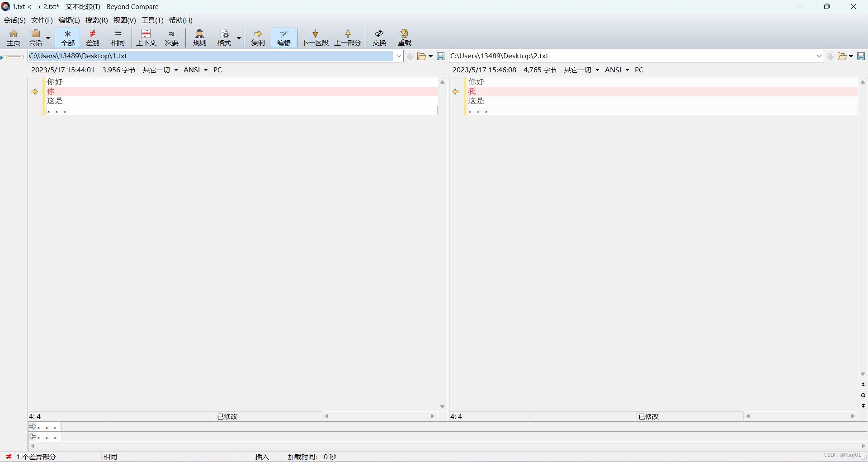Open right pane ANSI encoding dropdown

617,70
